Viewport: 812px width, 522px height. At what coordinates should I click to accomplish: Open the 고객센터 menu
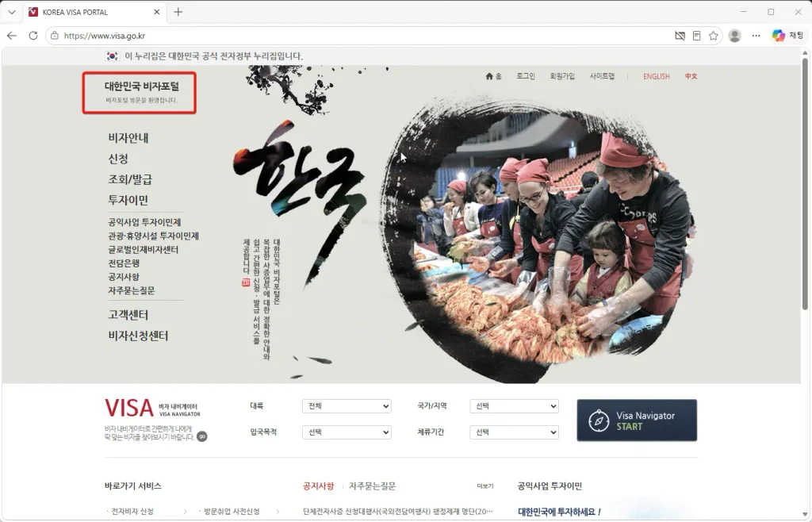tap(128, 315)
